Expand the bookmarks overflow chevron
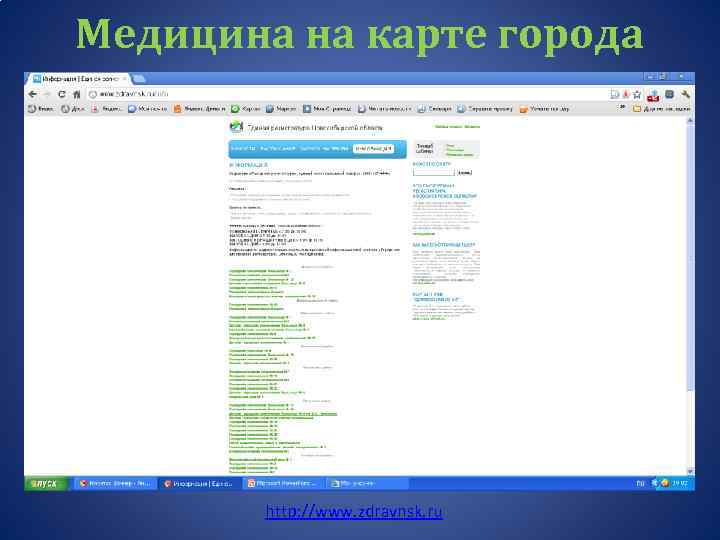720x540 pixels. [622, 107]
